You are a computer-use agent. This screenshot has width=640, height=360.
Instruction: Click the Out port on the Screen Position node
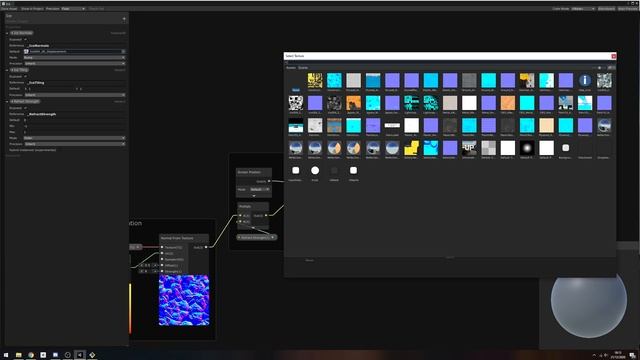269,181
